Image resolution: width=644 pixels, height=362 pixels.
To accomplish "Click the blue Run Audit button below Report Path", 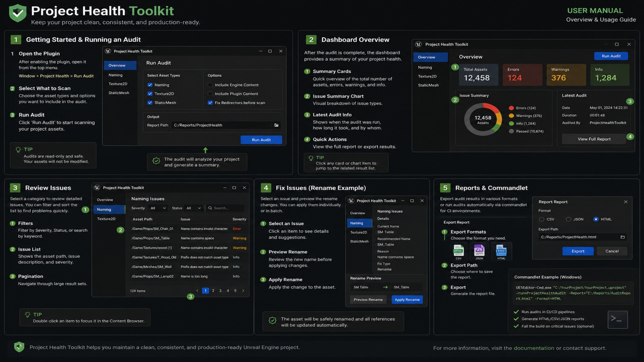I will [261, 140].
